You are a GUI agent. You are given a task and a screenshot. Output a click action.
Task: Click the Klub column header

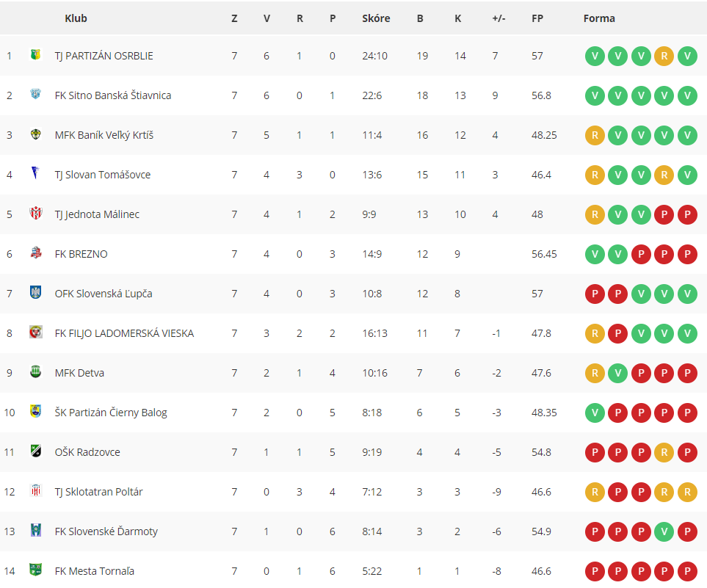76,18
